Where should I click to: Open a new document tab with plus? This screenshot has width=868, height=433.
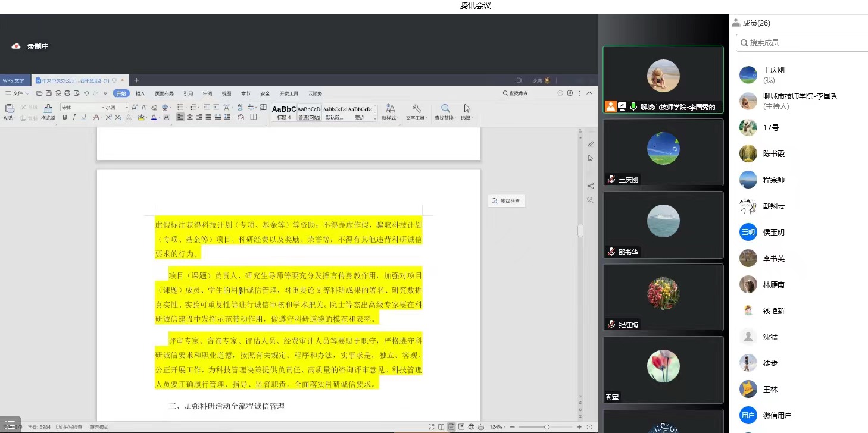(136, 80)
